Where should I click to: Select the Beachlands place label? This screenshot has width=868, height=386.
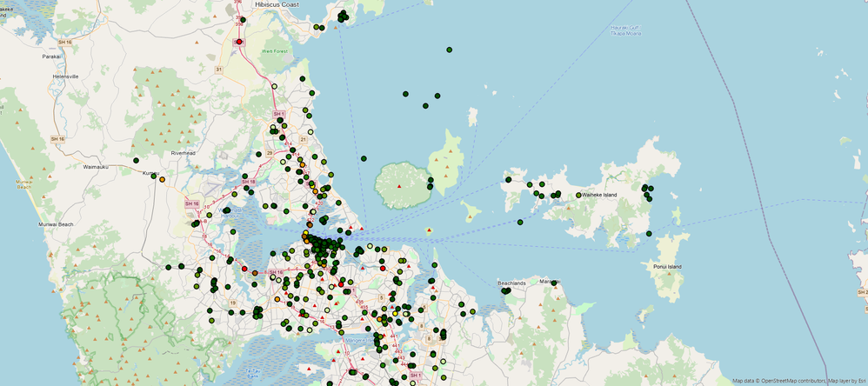coord(511,283)
